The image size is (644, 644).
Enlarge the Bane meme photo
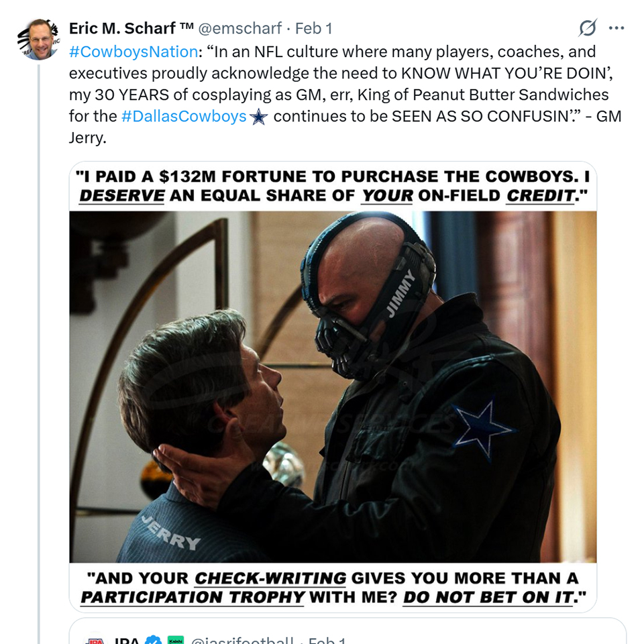click(x=333, y=386)
